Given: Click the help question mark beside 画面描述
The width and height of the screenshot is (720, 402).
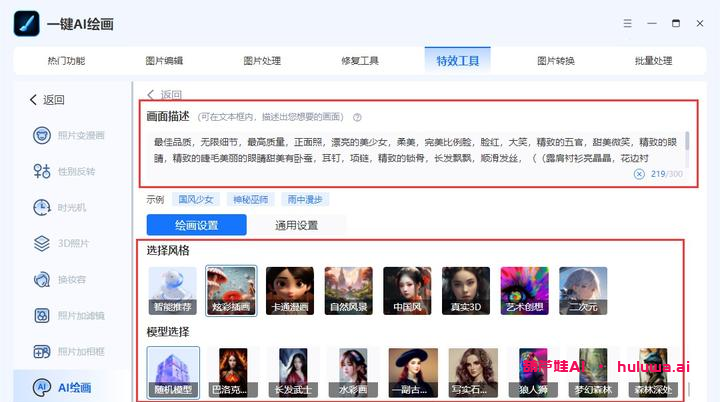Looking at the screenshot, I should point(357,117).
